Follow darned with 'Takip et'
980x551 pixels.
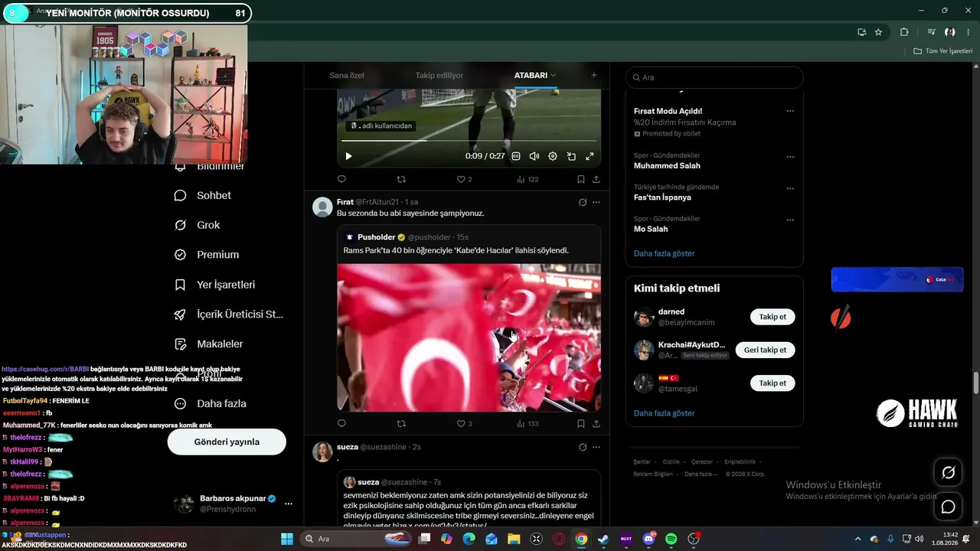(773, 317)
